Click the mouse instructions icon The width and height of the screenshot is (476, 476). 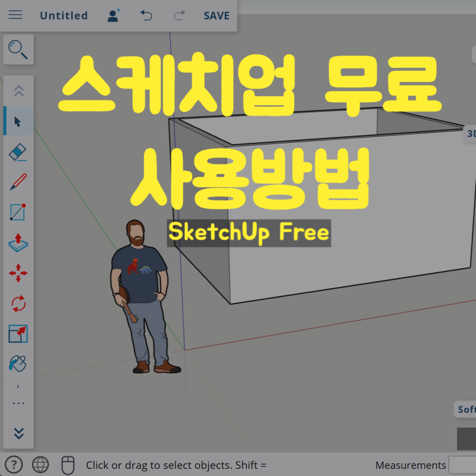(x=68, y=465)
